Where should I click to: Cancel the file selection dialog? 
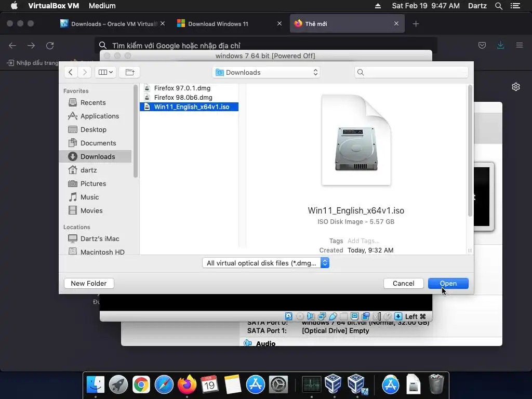403,283
